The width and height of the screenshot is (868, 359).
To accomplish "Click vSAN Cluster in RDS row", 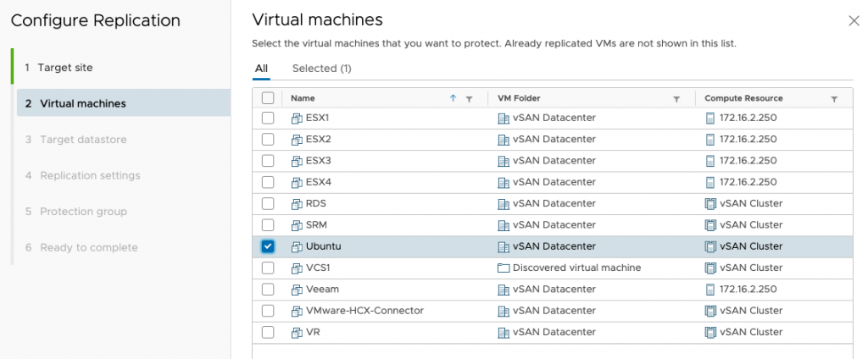I will tap(751, 203).
